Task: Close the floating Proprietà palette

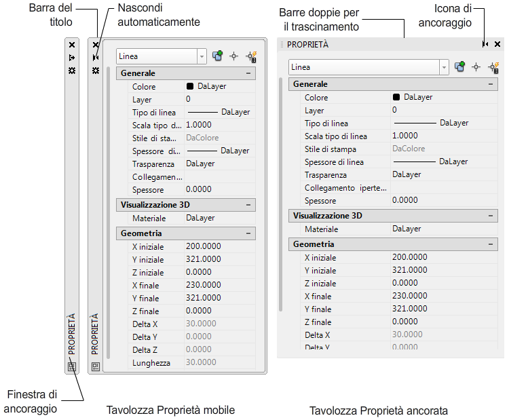Action: click(96, 45)
